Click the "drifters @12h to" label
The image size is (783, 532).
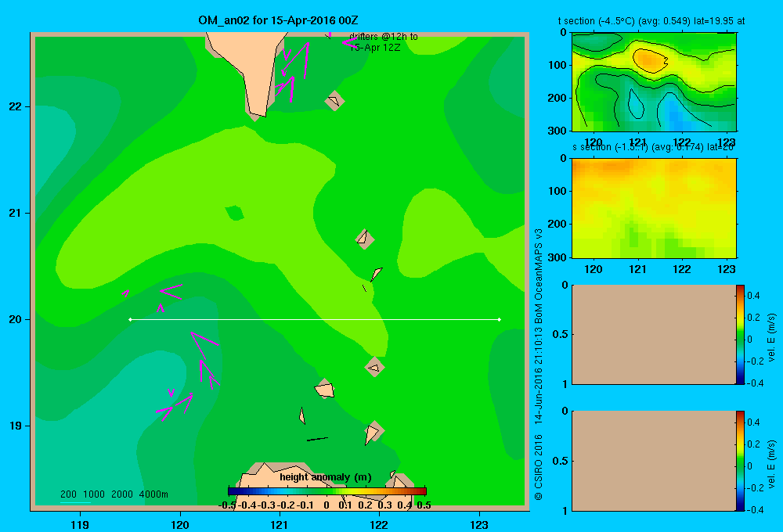pyautogui.click(x=384, y=37)
